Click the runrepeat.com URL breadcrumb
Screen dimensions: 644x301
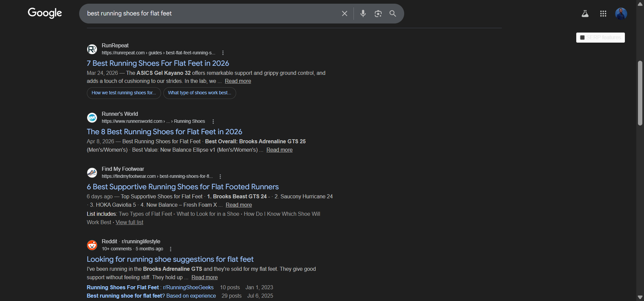tap(158, 53)
